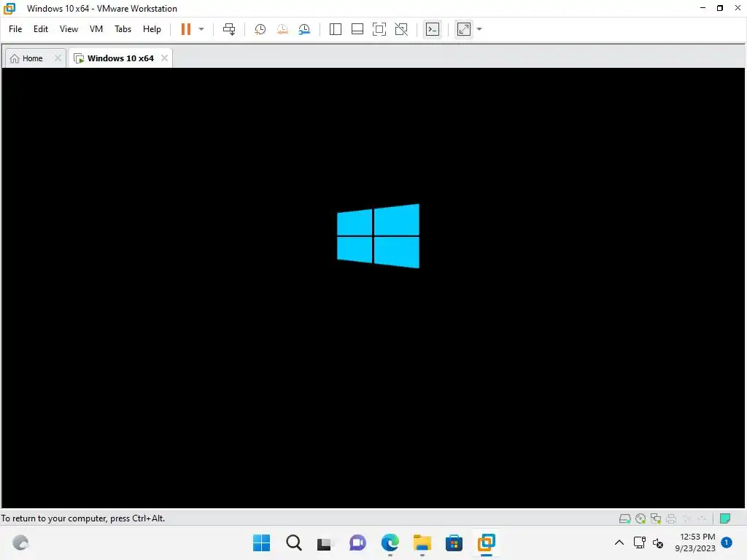Revert the VM to its snapshot
The image size is (747, 560).
[x=282, y=29]
